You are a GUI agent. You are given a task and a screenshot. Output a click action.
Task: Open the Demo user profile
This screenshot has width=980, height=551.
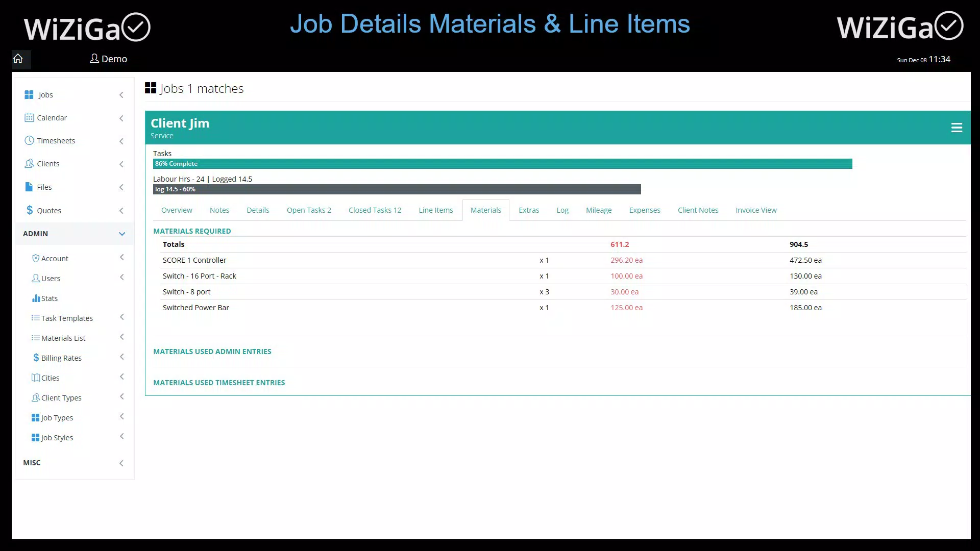coord(108,59)
